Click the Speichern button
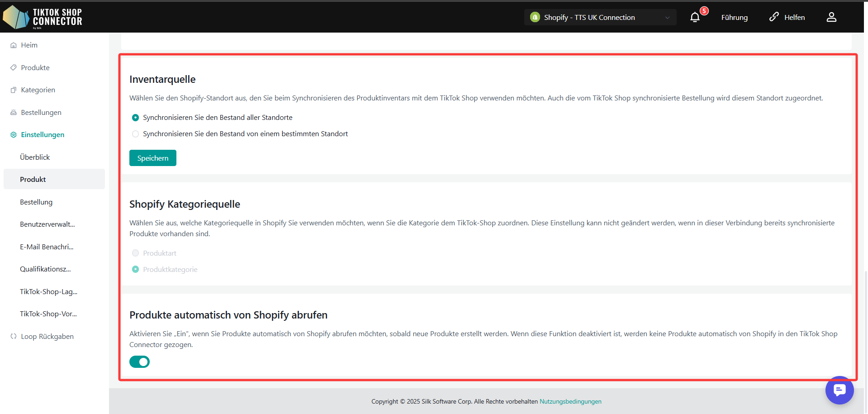The width and height of the screenshot is (868, 414). [153, 158]
